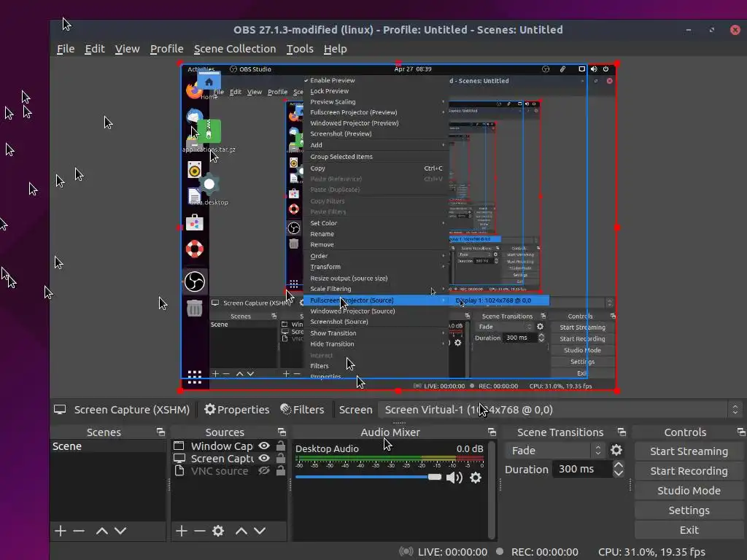Screen dimensions: 747x560
Task: Open the Screen selection combo box
Action: (x=560, y=410)
